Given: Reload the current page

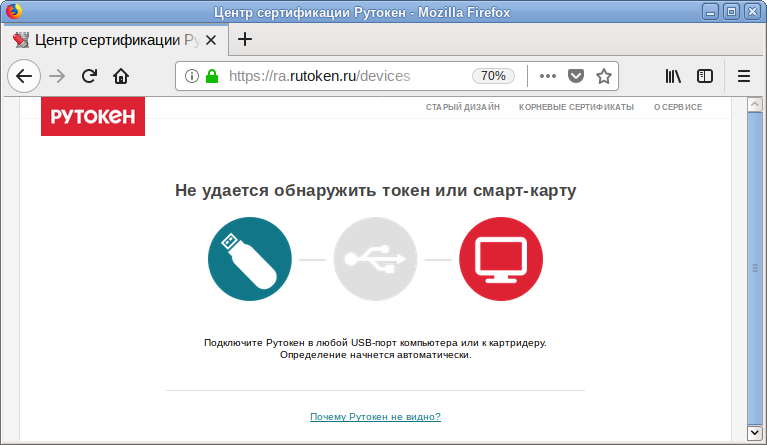Looking at the screenshot, I should [89, 76].
